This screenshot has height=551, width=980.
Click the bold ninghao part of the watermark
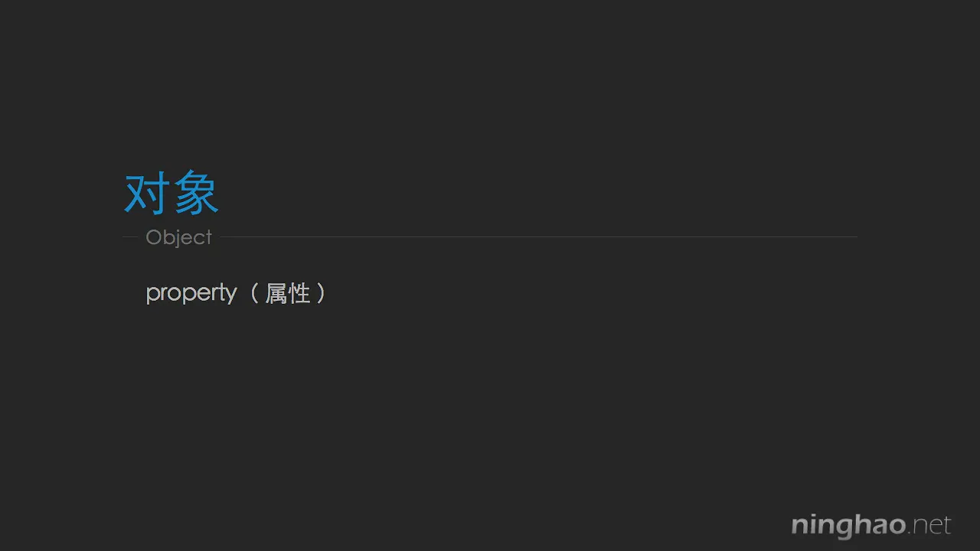[x=848, y=527]
